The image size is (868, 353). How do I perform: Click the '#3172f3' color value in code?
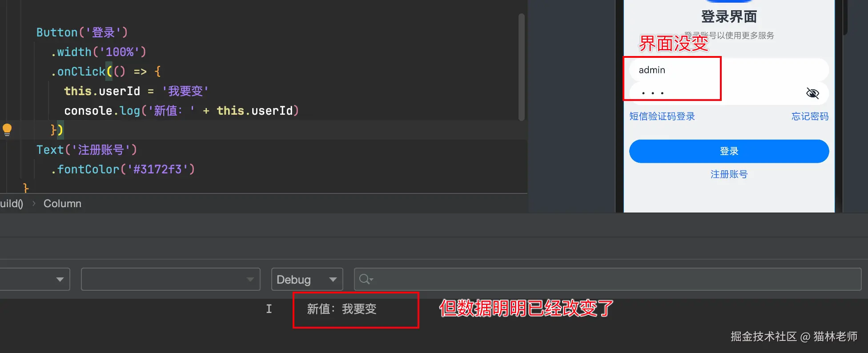(x=157, y=169)
